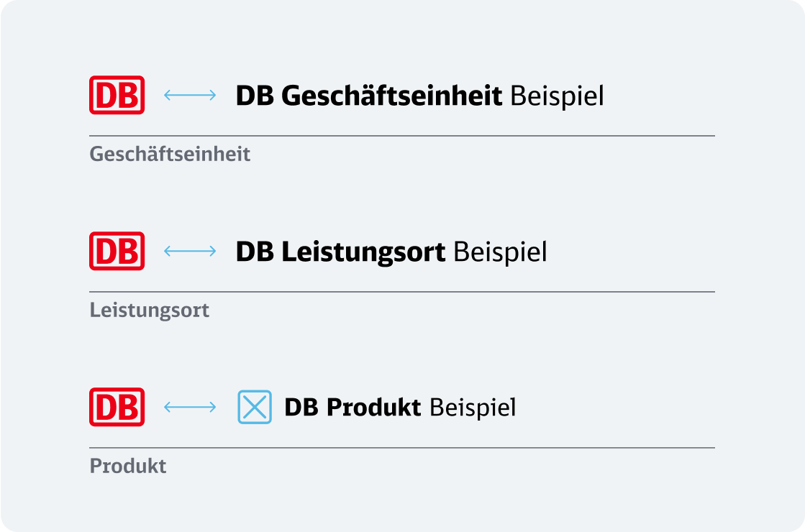The width and height of the screenshot is (805, 532).
Task: Click bold 'DB Produkt' text
Action: pos(353,408)
